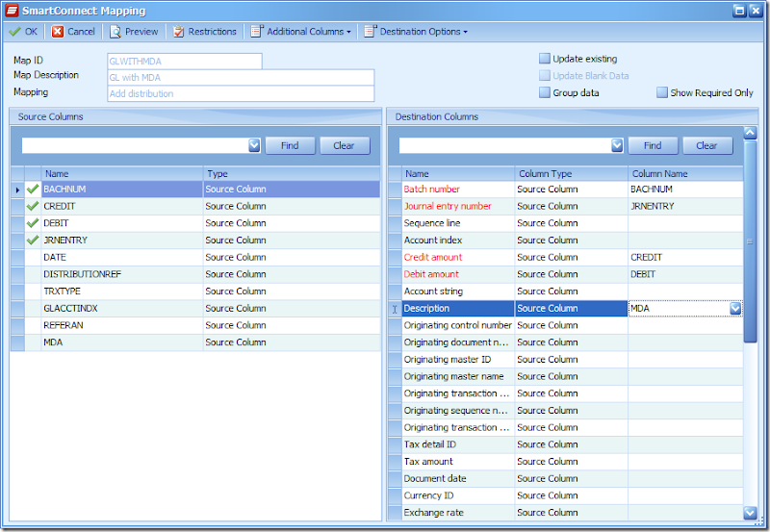Click the Map Description input field
The width and height of the screenshot is (770, 532).
click(240, 77)
